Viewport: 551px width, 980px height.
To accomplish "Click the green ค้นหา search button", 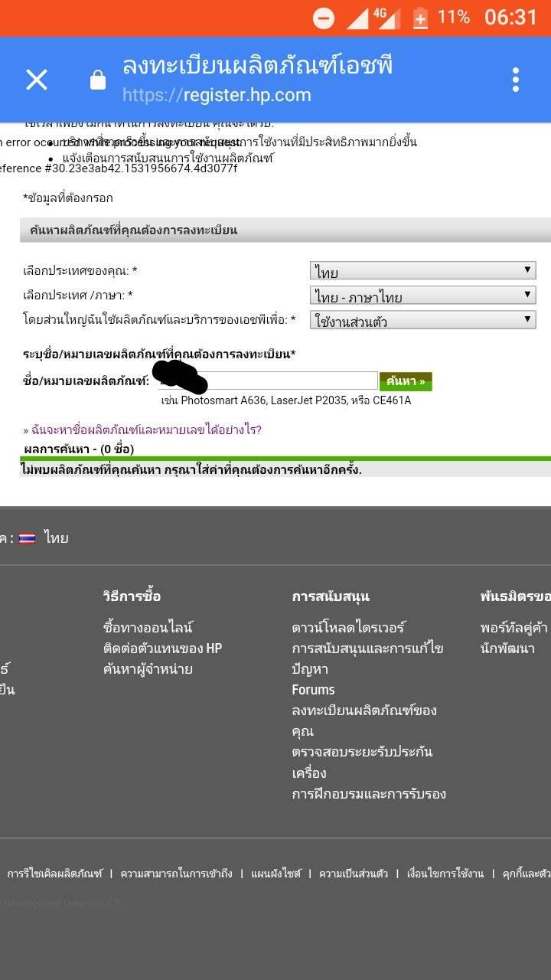I will (406, 381).
